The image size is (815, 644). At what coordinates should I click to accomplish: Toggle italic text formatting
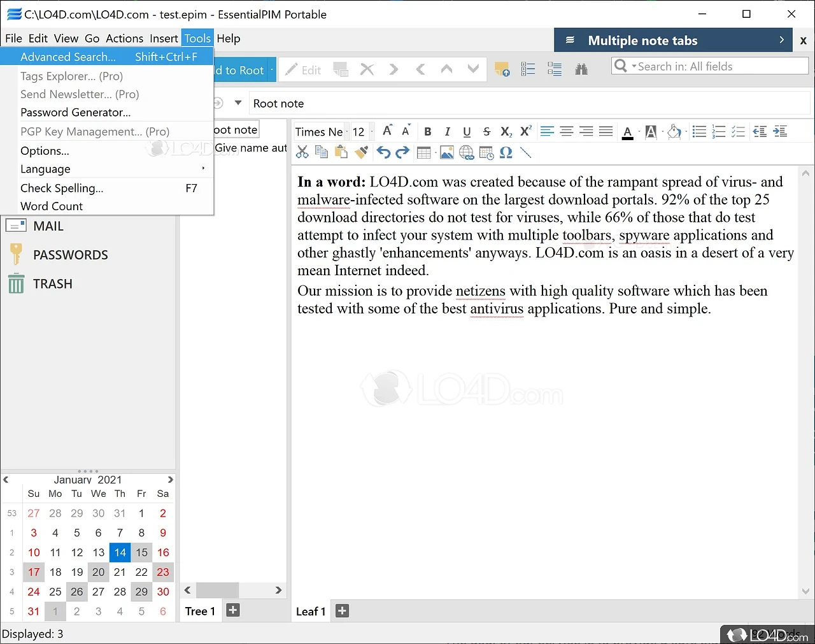coord(447,132)
